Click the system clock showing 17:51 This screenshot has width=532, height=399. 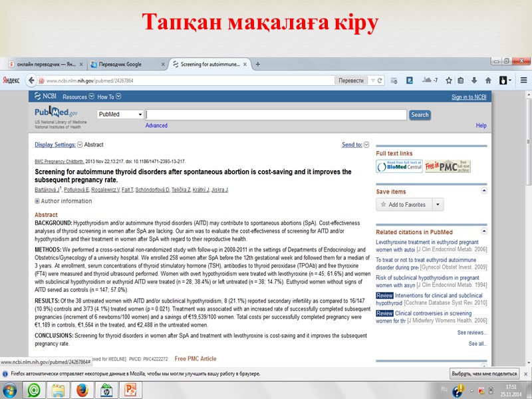pos(511,387)
